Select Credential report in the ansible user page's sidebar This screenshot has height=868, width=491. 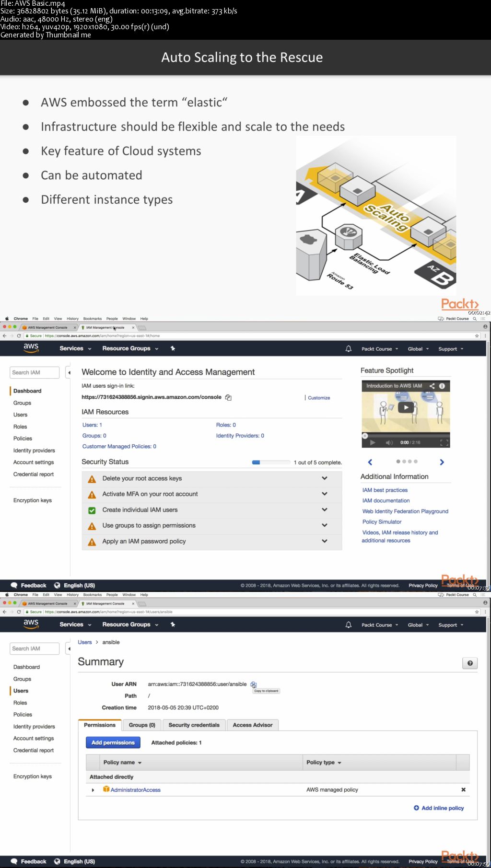click(34, 751)
